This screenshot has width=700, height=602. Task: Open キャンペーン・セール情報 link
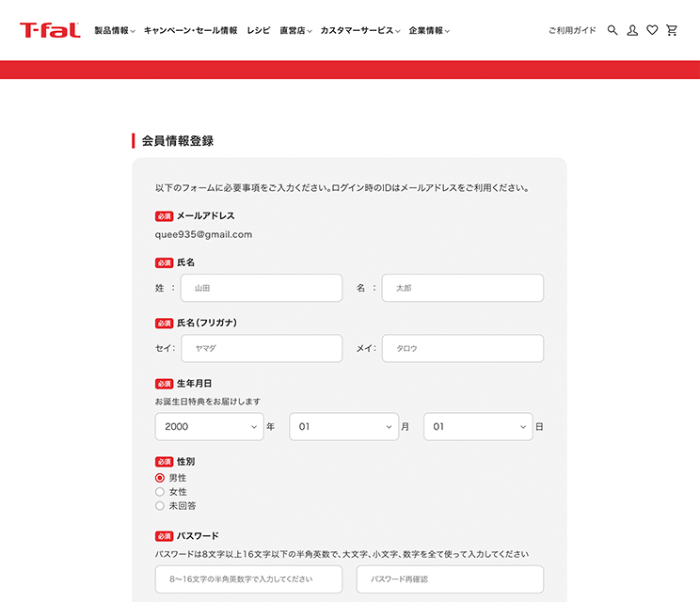click(x=190, y=31)
